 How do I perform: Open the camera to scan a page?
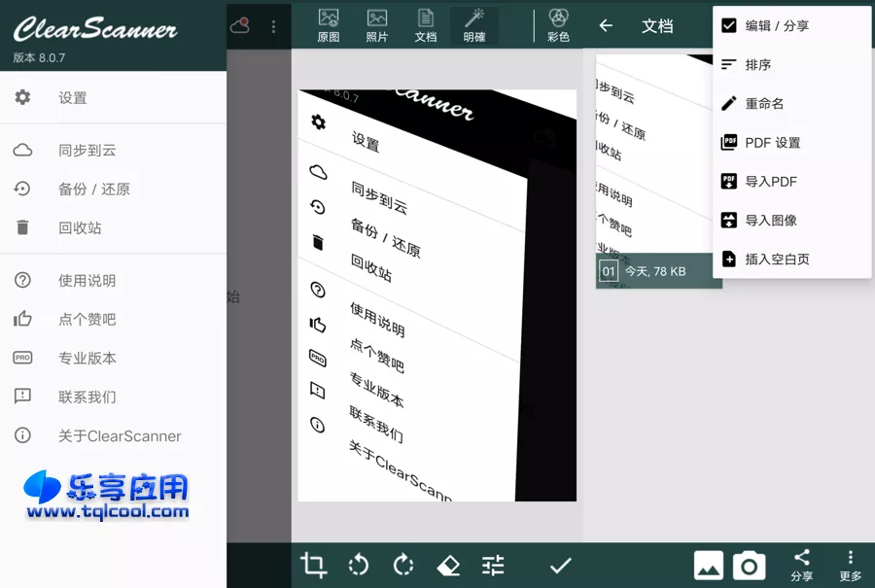[749, 566]
